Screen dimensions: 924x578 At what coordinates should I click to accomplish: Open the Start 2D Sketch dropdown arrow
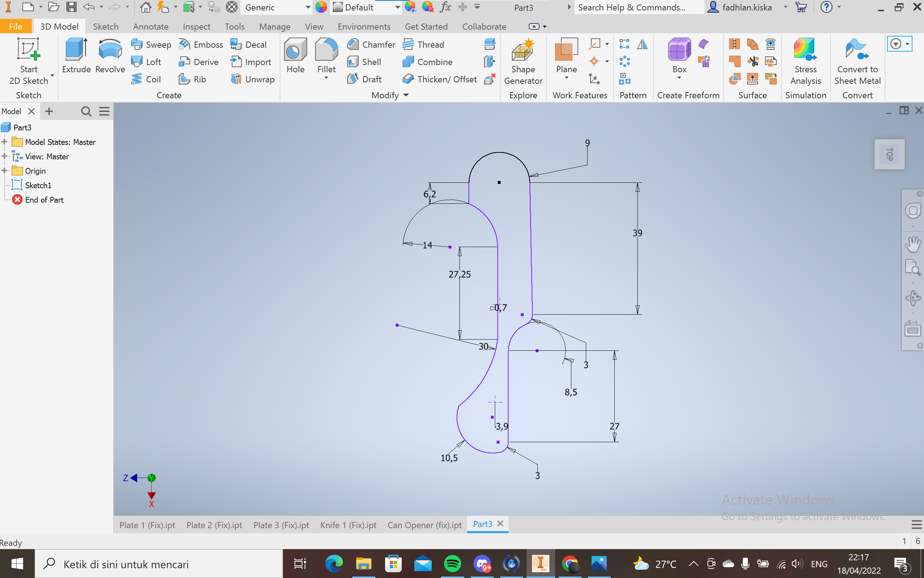coord(52,75)
